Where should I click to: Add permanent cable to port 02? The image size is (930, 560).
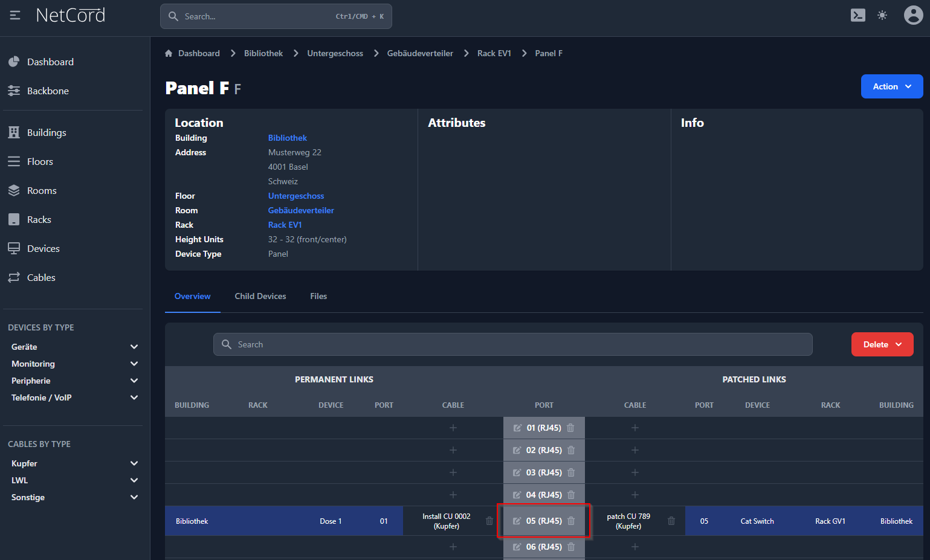tap(453, 450)
